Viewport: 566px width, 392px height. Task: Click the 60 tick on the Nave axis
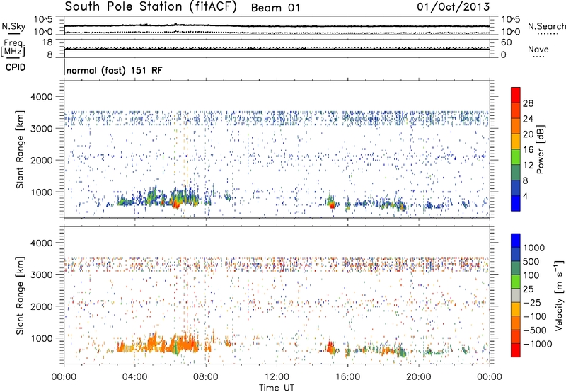506,42
